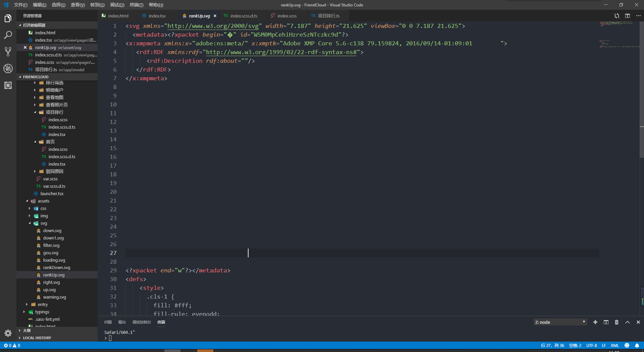Close the rankUp.svg editor tab
Viewport: 644px width, 352px height.
[215, 16]
